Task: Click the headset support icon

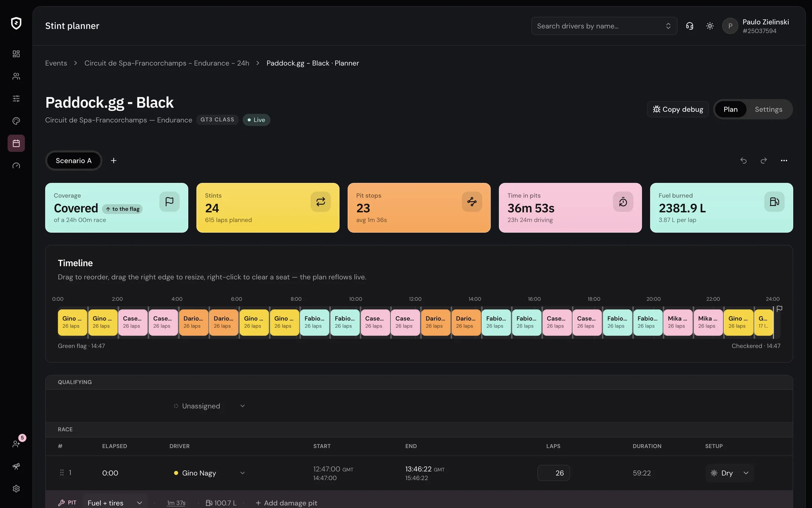Action: pyautogui.click(x=689, y=26)
